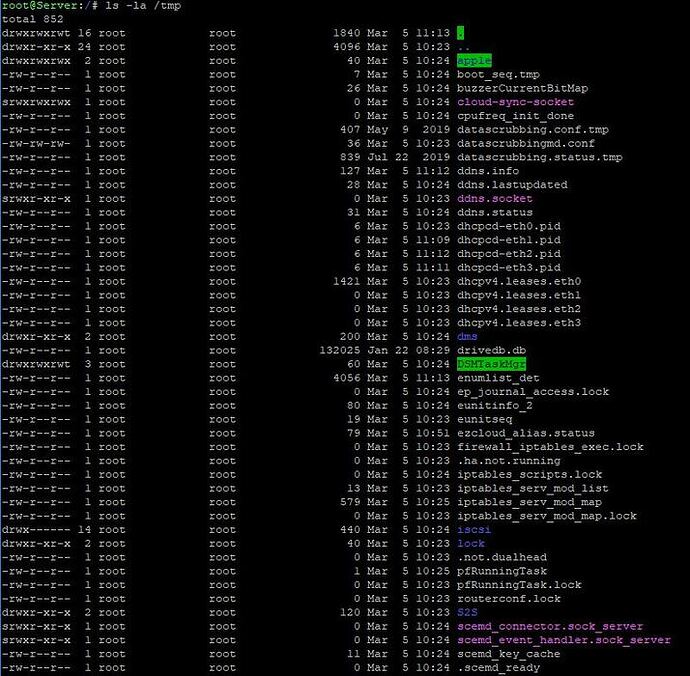Select iptables_scripts.lock file name
The image size is (690, 676).
point(529,475)
